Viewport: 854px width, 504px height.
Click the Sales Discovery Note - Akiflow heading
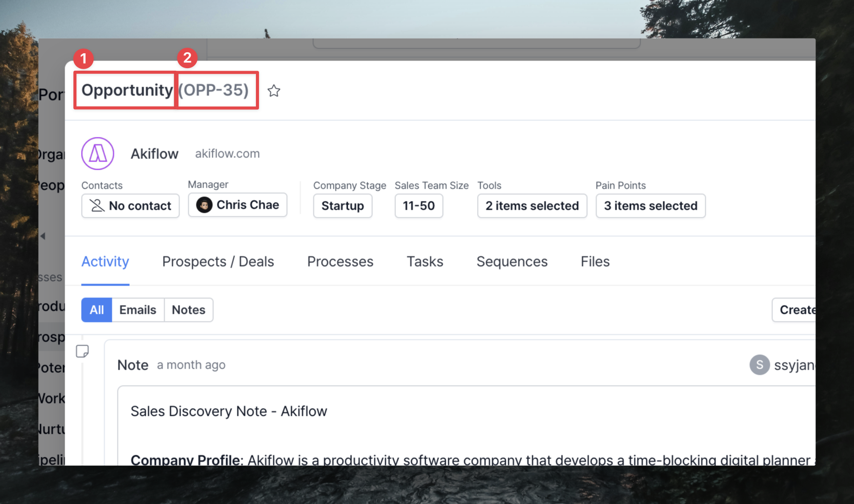click(229, 411)
